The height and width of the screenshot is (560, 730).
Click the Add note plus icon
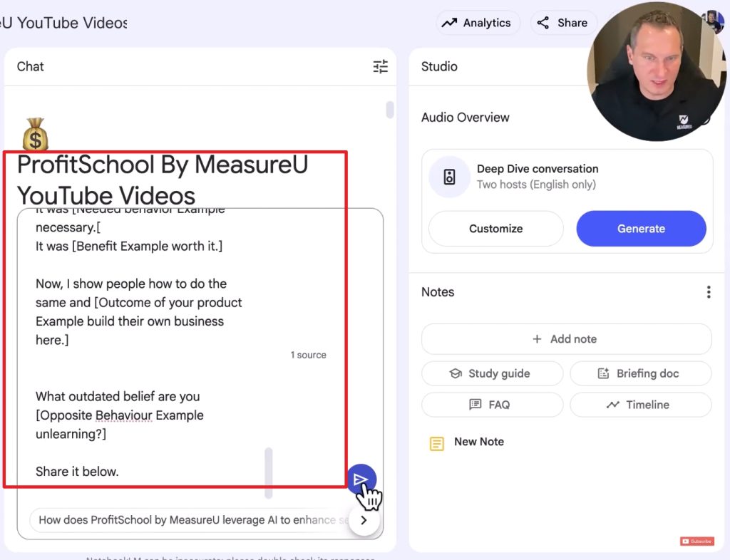click(x=537, y=339)
